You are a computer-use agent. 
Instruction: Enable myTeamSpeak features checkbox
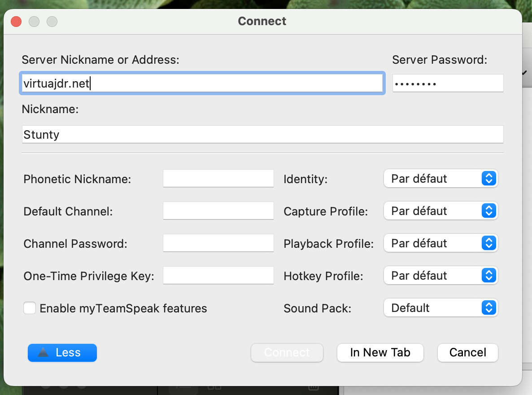(30, 308)
